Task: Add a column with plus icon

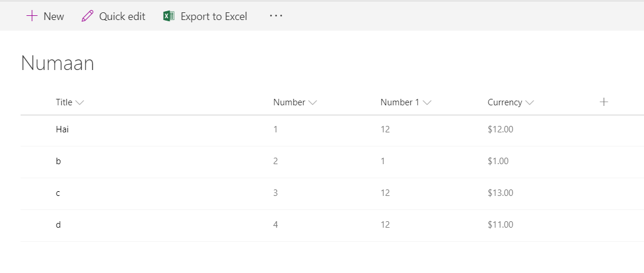Action: pos(603,102)
